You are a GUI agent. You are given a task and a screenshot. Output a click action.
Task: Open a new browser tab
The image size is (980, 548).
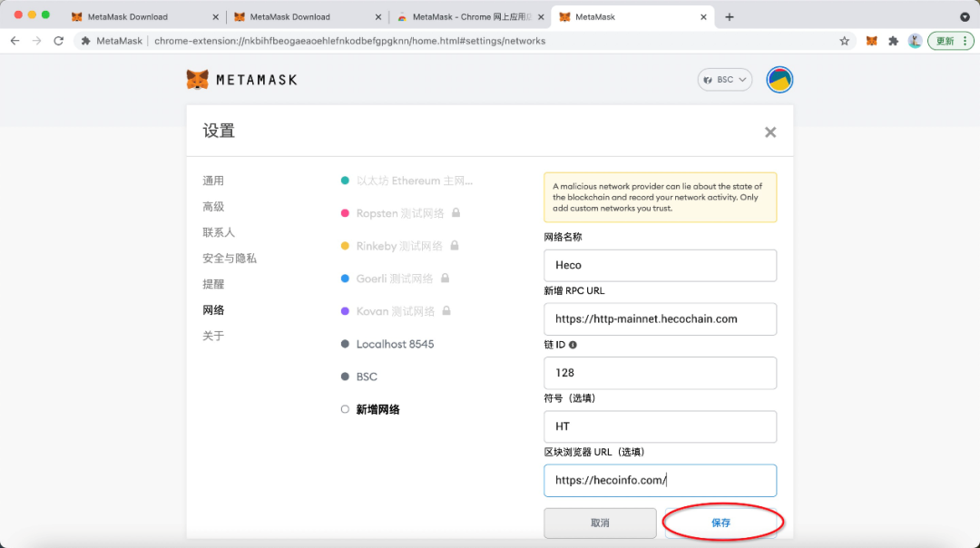coord(730,17)
